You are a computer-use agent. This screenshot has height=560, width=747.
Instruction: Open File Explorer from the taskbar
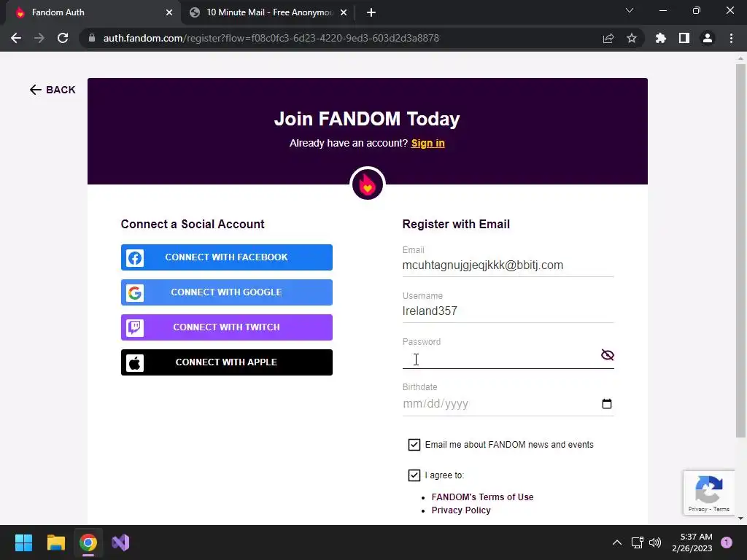click(x=55, y=542)
